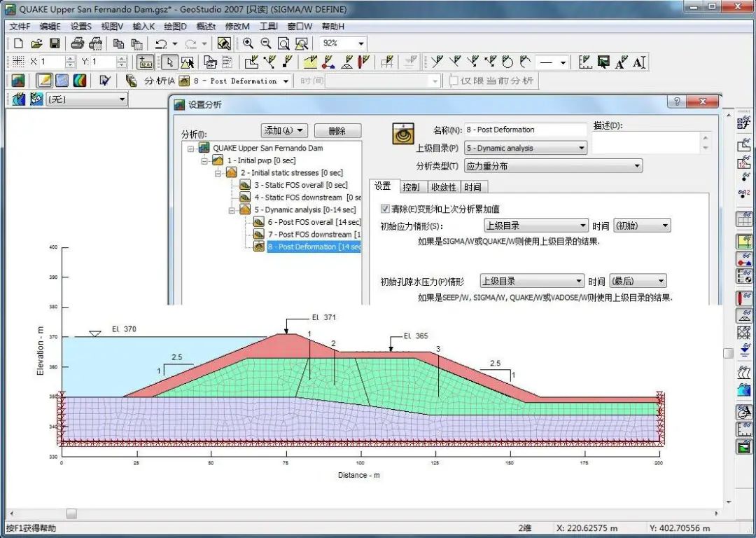Click the Save file icon
The width and height of the screenshot is (756, 538).
[54, 43]
